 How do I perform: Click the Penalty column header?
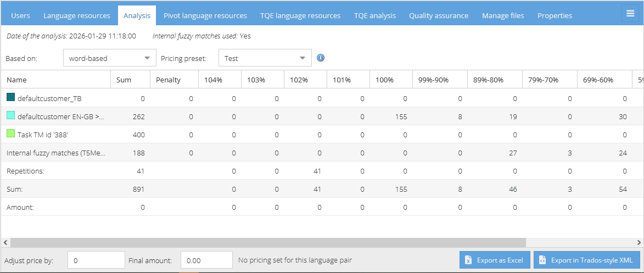point(175,79)
